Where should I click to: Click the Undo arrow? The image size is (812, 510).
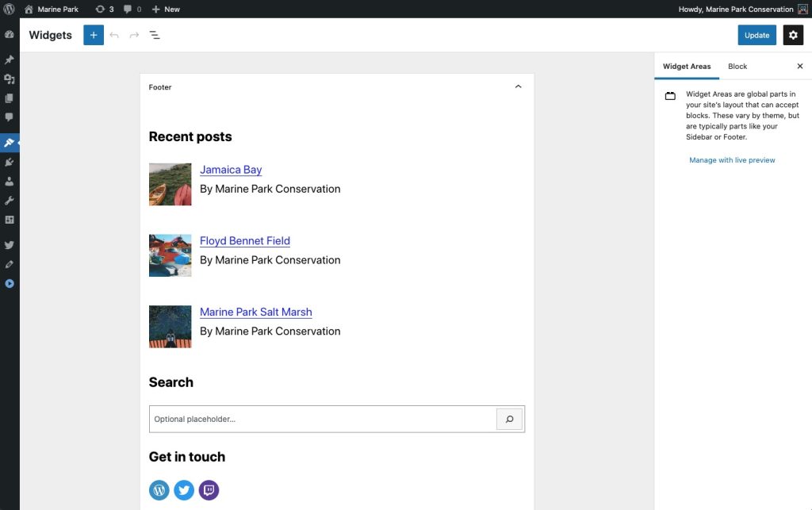point(113,35)
